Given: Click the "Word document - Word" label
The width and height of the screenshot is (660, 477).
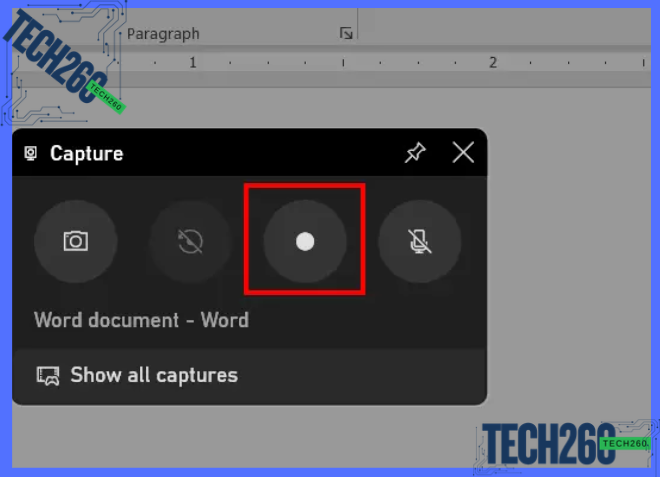Looking at the screenshot, I should click(x=141, y=321).
